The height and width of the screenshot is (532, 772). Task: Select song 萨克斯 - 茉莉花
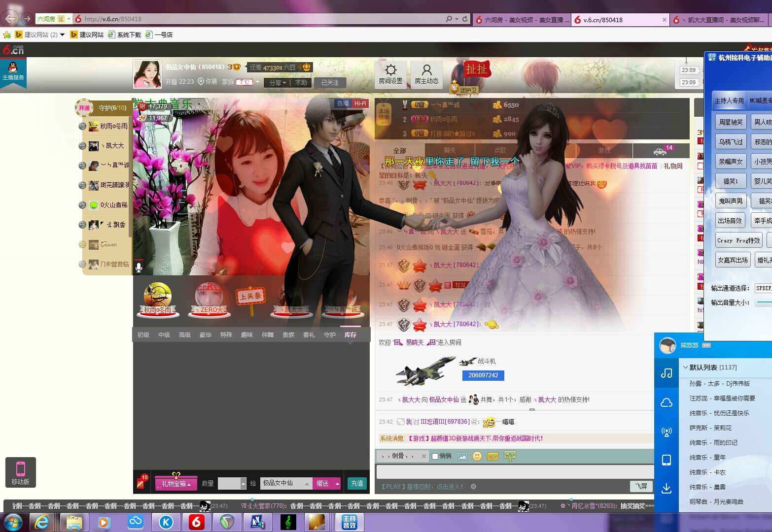pos(710,428)
